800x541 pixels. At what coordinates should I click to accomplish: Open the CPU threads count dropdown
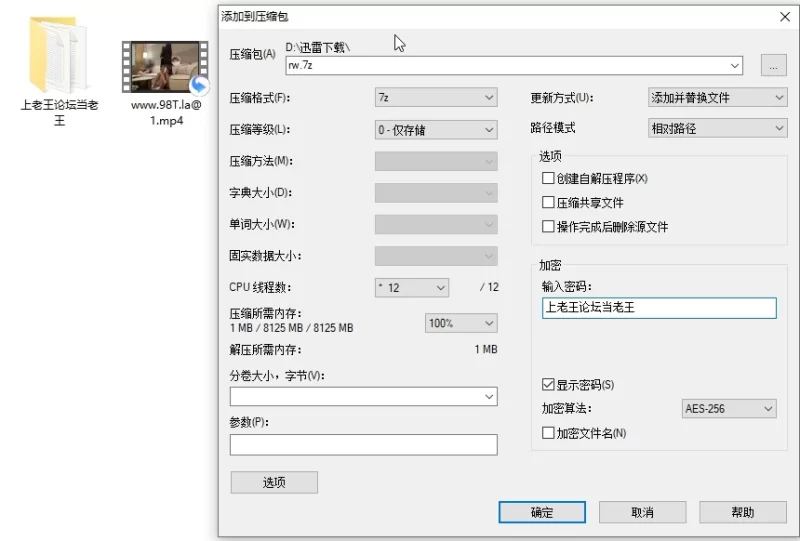click(411, 288)
